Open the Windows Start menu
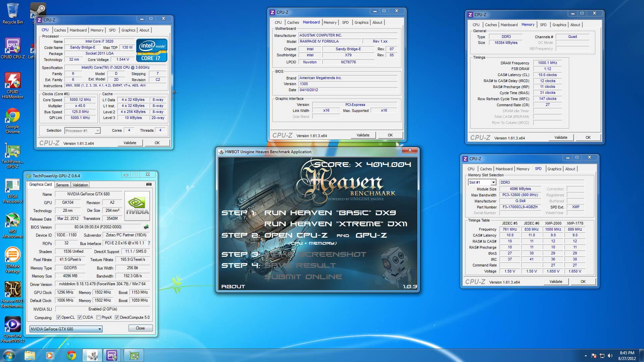644x362 pixels. pos(8,355)
